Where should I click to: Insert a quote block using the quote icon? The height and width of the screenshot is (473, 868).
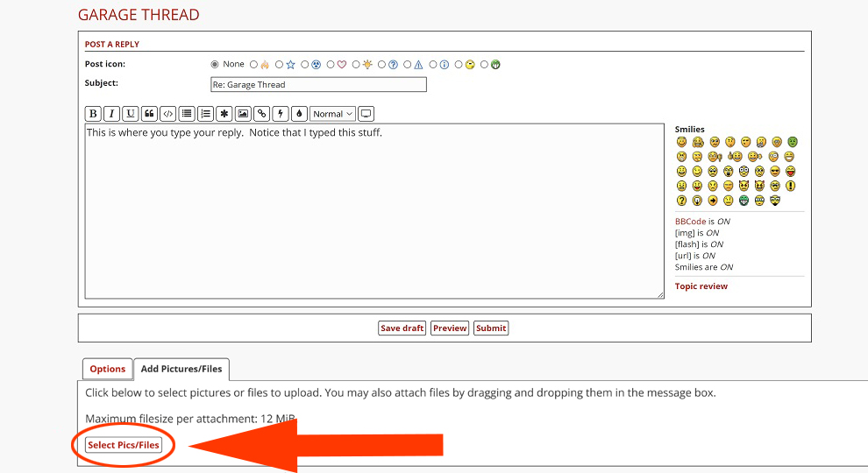[149, 114]
